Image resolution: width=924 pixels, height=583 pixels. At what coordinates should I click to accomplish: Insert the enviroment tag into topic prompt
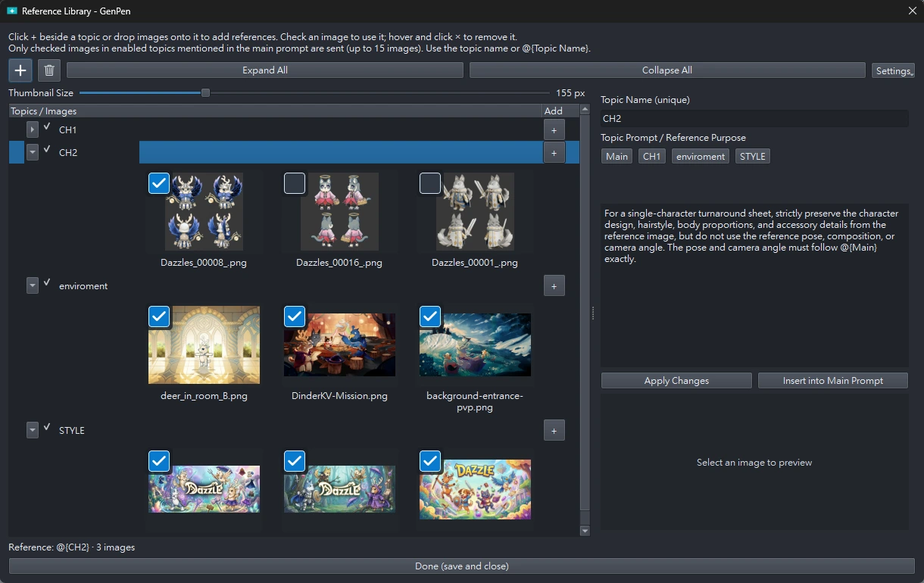point(701,156)
